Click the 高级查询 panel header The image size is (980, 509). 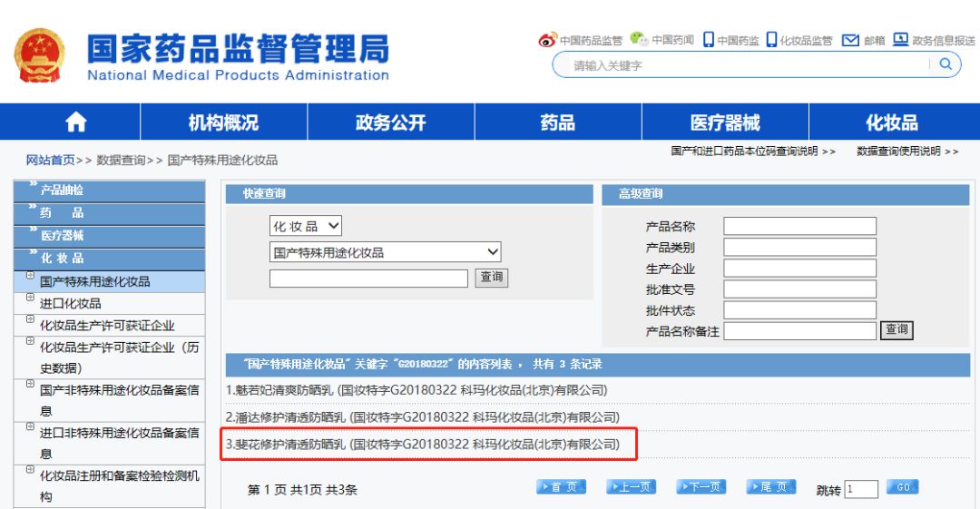[786, 194]
